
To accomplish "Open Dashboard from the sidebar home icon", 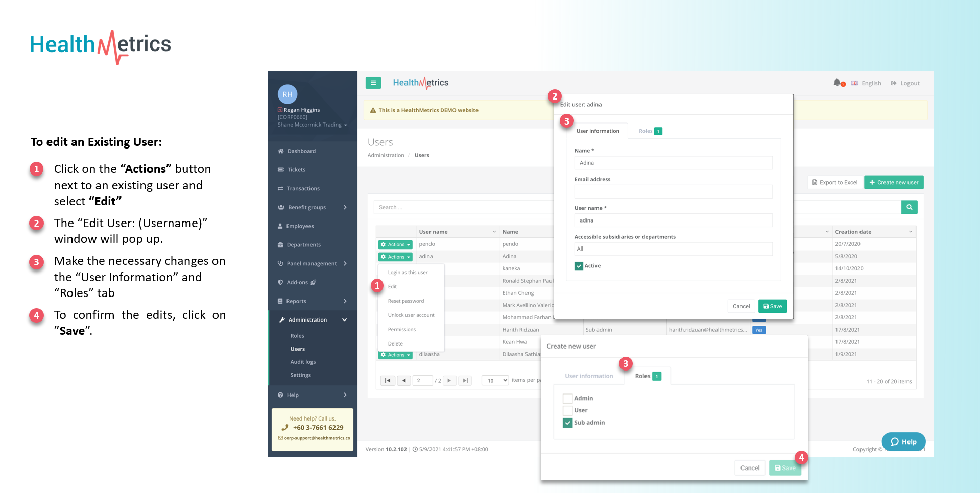I will (281, 151).
